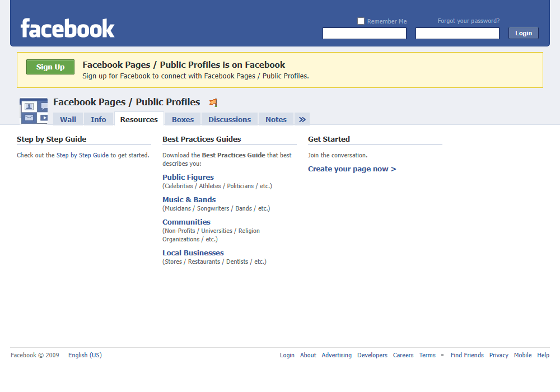Image resolution: width=560 pixels, height=392 pixels.
Task: Open the Facebook Pages profile picture
Action: point(34,111)
